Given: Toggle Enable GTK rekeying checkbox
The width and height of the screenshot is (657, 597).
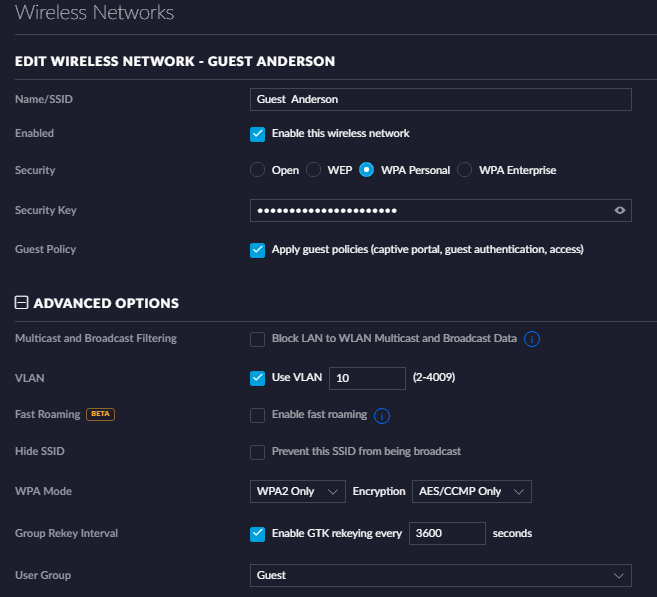Looking at the screenshot, I should point(257,534).
